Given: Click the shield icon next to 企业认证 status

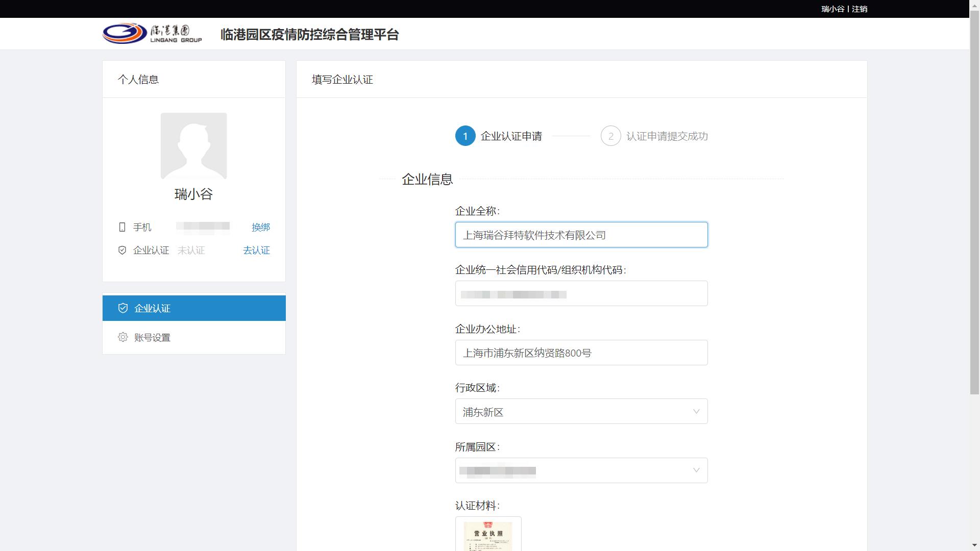Looking at the screenshot, I should click(x=122, y=250).
